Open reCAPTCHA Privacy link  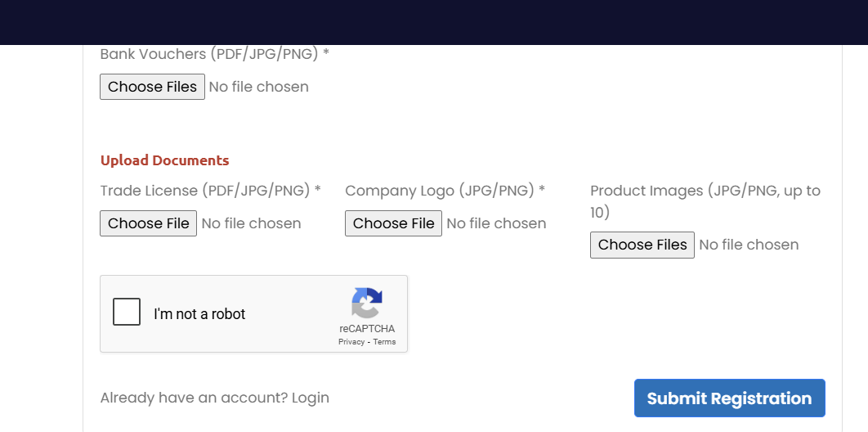351,342
